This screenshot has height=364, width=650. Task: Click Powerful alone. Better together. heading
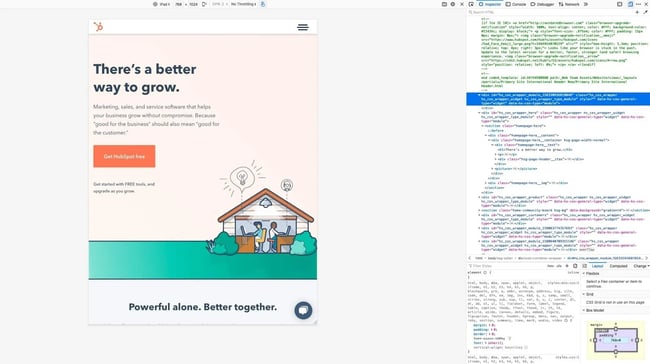click(203, 307)
